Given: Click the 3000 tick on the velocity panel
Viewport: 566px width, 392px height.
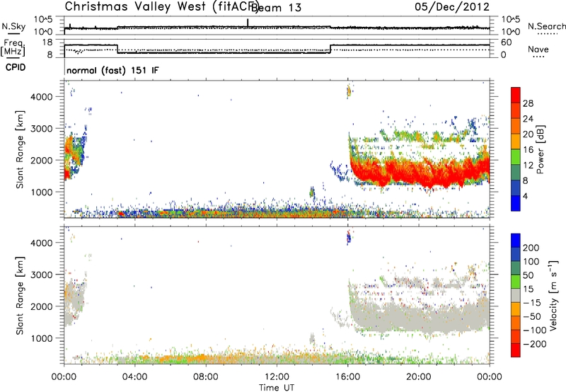Looking at the screenshot, I should (42, 275).
